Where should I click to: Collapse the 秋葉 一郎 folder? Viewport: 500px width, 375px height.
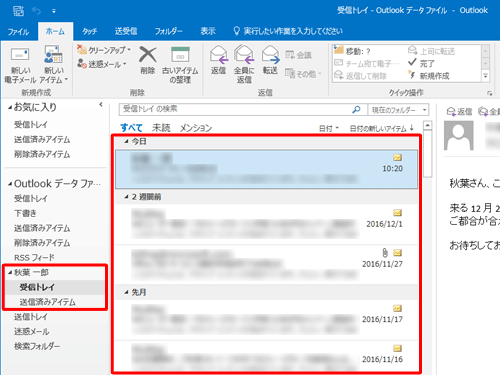click(x=10, y=273)
